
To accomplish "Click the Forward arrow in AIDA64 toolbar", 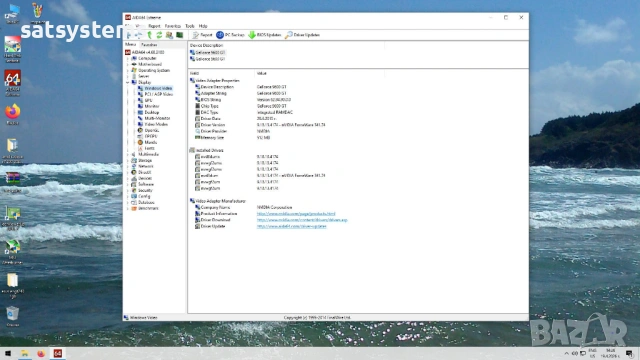I will 139,35.
